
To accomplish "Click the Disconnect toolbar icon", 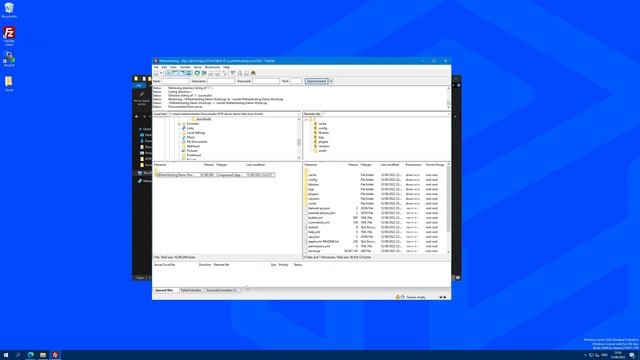I will coord(218,73).
